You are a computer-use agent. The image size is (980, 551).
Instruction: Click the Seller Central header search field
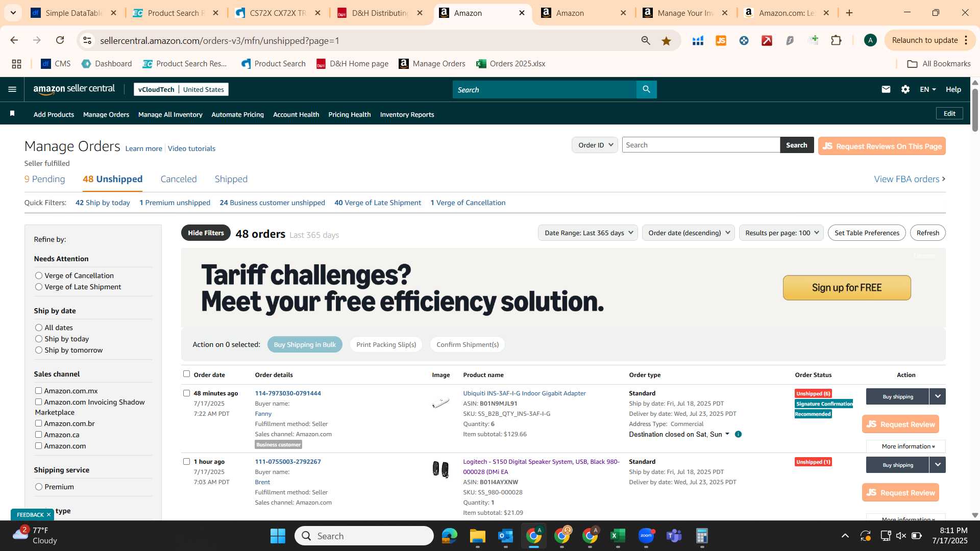[544, 89]
